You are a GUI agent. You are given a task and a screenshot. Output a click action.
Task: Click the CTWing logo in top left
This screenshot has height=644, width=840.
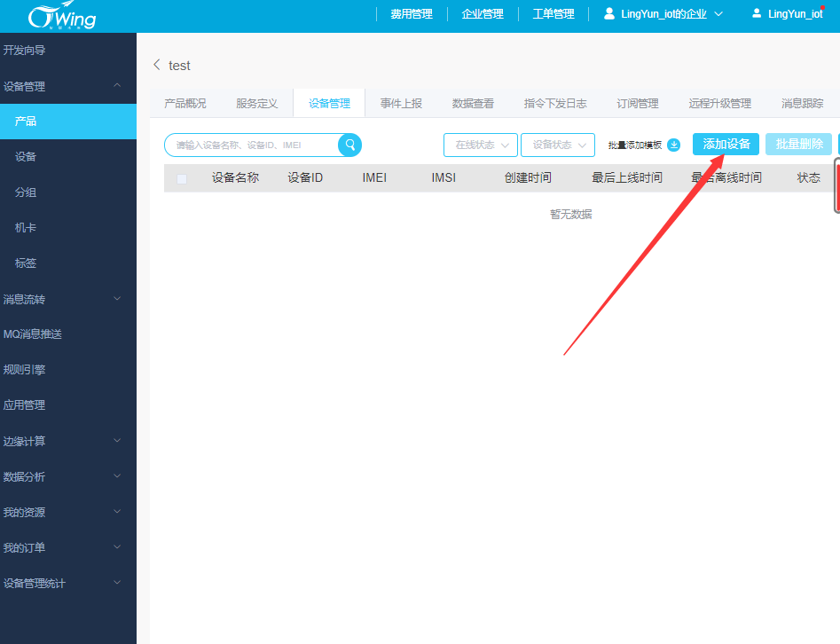[37, 15]
